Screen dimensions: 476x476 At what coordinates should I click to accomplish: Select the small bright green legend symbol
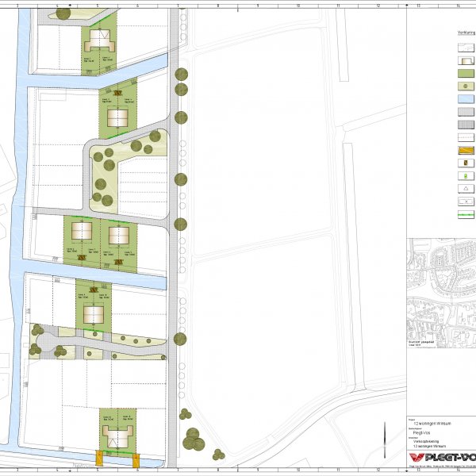(x=466, y=176)
